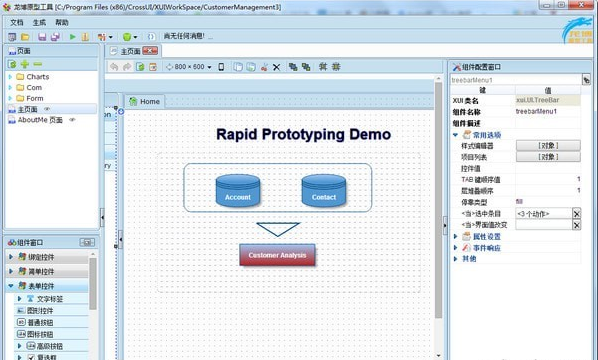This screenshot has width=598, height=360.
Task: Expand the Charts folder
Action: (x=10, y=77)
